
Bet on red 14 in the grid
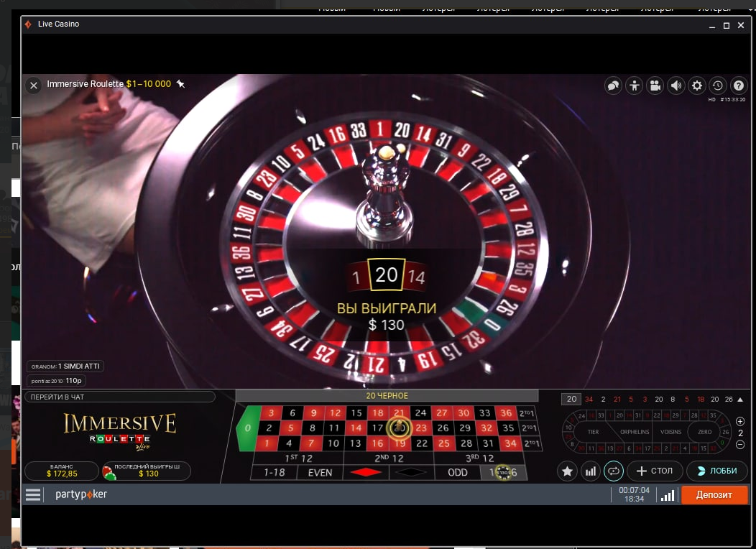(356, 428)
